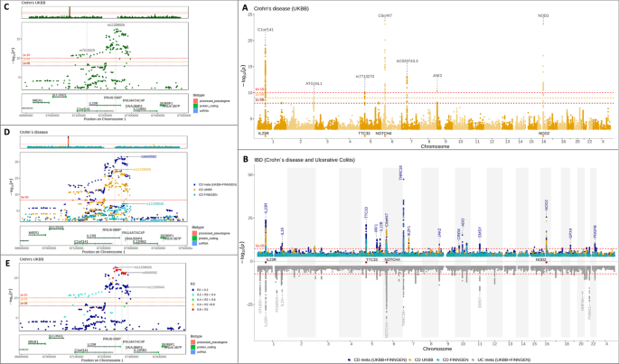Viewport: 619px width, 364px height.
Task: Click the orange dot in panel B legend
Action: pyautogui.click(x=412, y=360)
